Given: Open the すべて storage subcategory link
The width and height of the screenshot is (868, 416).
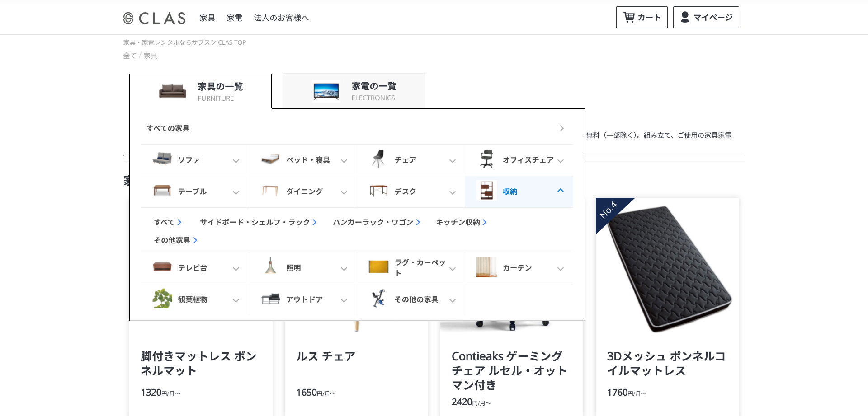Looking at the screenshot, I should [168, 222].
